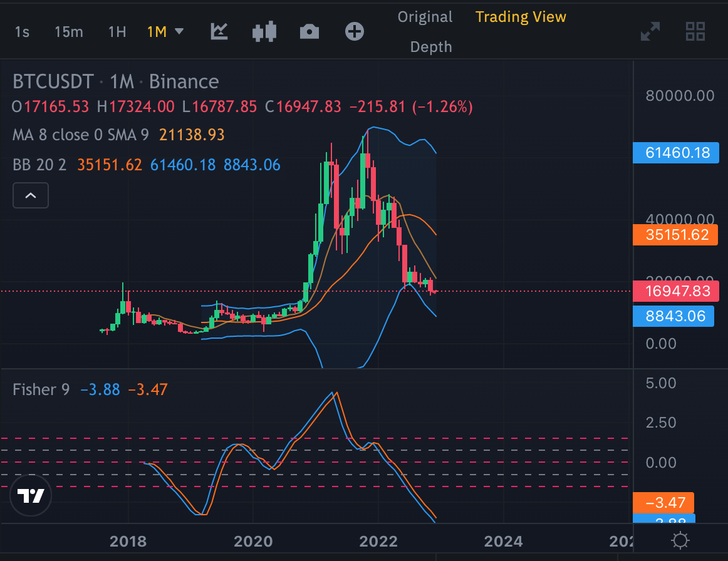Click the plus circle add icon
Image resolution: width=728 pixels, height=561 pixels.
354,31
